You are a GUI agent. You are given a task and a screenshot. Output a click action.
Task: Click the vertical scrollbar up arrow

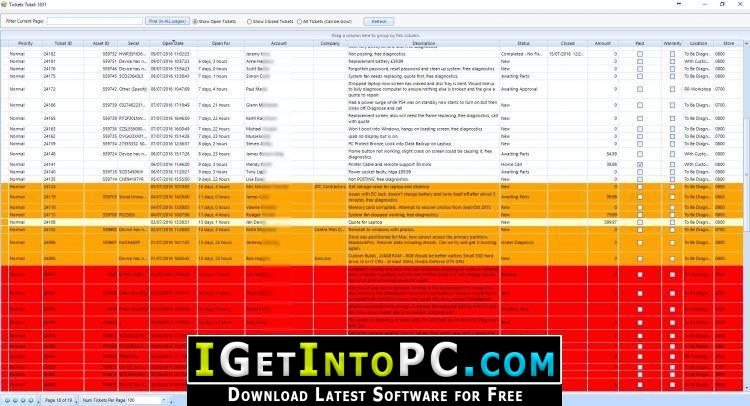pyautogui.click(x=746, y=44)
